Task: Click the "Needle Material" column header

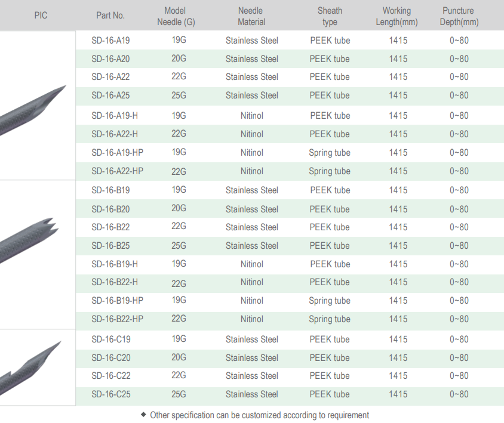Action: (251, 16)
